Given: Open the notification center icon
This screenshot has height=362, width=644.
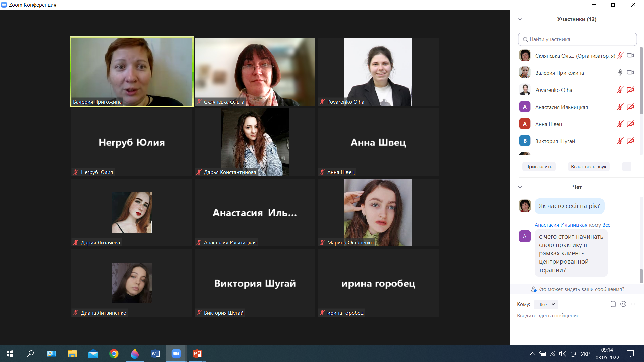Looking at the screenshot, I should [x=630, y=354].
